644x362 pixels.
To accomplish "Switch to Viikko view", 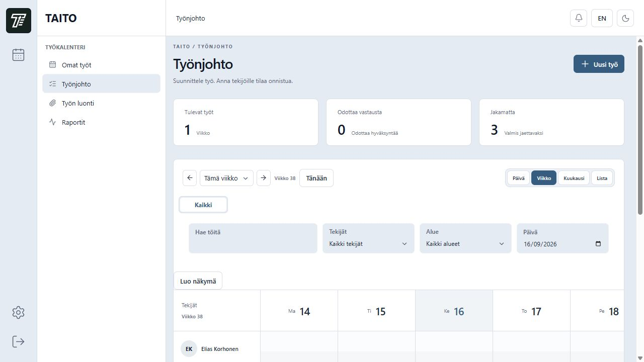I will click(x=544, y=178).
